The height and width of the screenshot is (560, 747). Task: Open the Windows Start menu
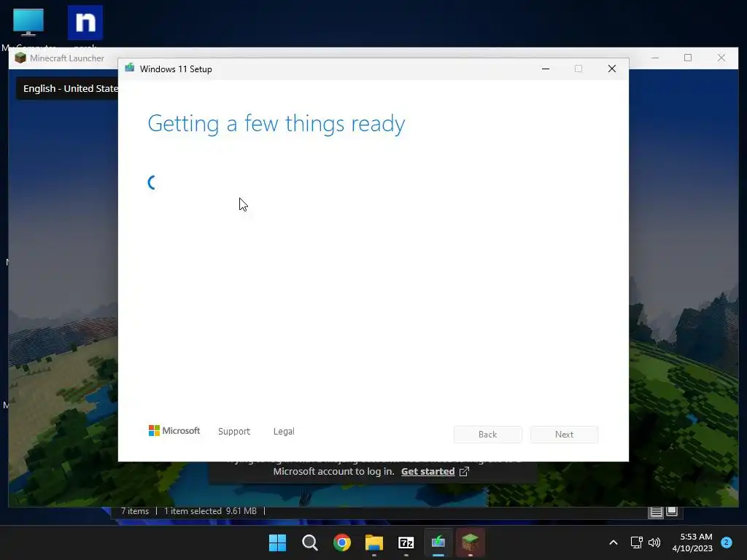pyautogui.click(x=277, y=542)
